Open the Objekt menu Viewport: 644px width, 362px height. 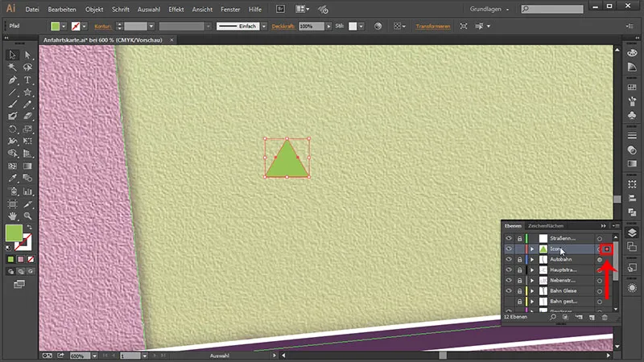94,9
